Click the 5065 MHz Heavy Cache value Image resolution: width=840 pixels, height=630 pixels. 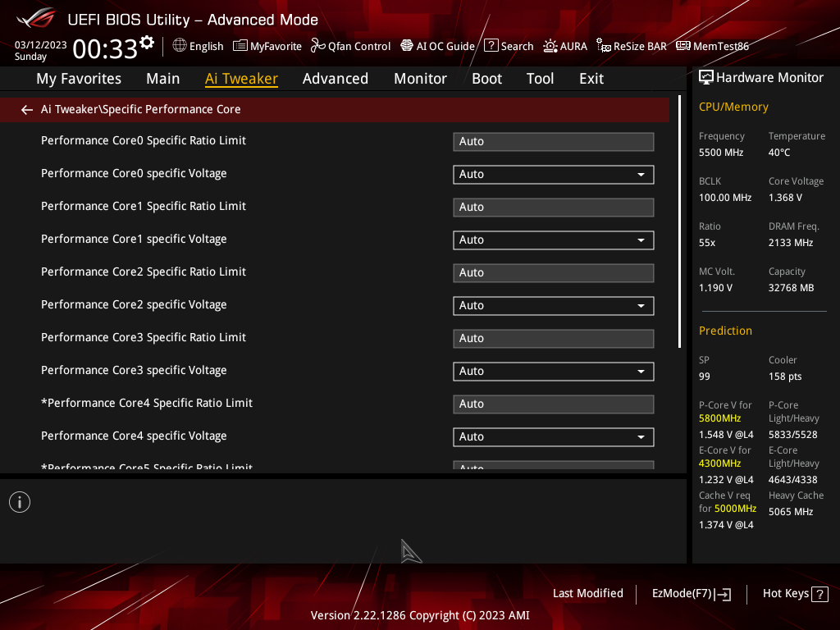[x=791, y=512]
